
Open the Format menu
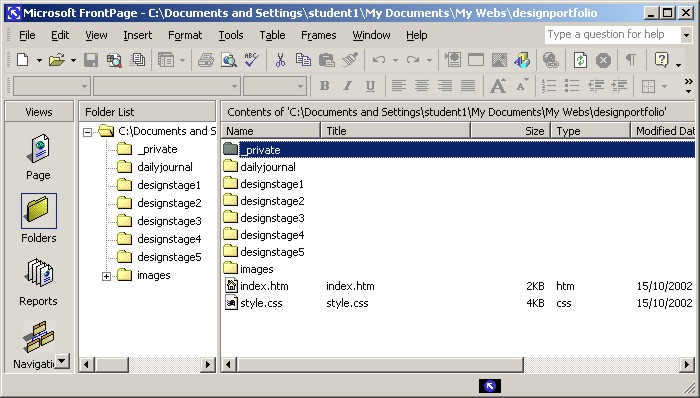pos(185,35)
